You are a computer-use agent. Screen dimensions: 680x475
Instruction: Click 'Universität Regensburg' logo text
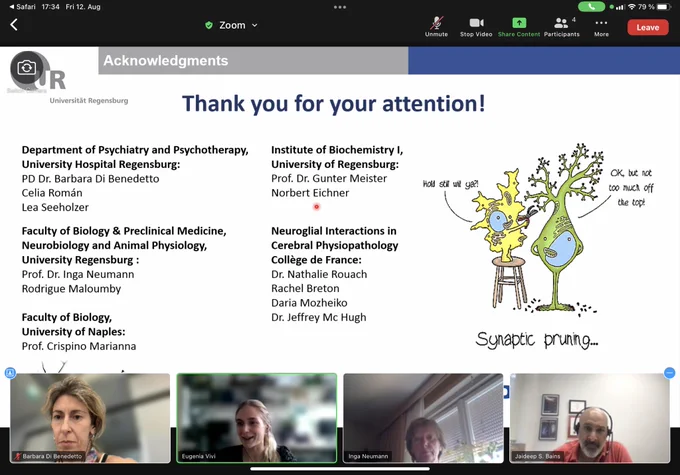click(x=89, y=101)
